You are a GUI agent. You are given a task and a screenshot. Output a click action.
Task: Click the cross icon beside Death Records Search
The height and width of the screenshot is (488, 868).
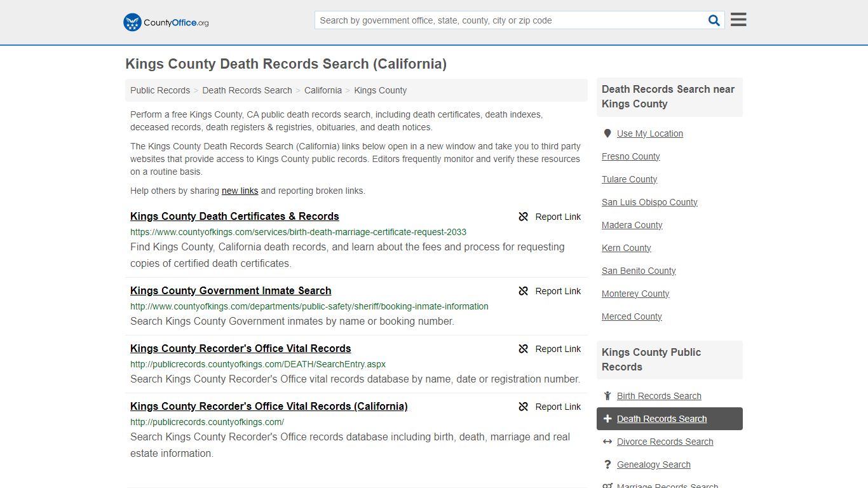[607, 419]
